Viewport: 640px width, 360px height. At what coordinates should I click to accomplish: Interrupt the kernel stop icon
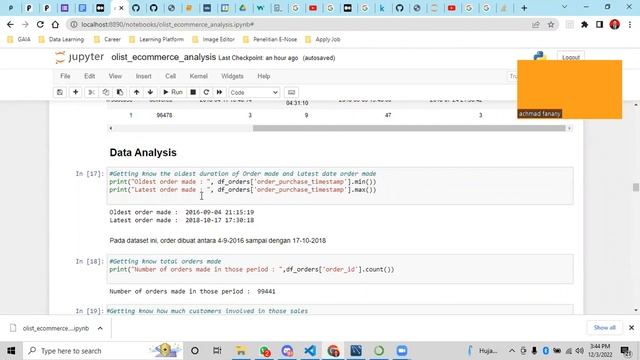pos(193,92)
